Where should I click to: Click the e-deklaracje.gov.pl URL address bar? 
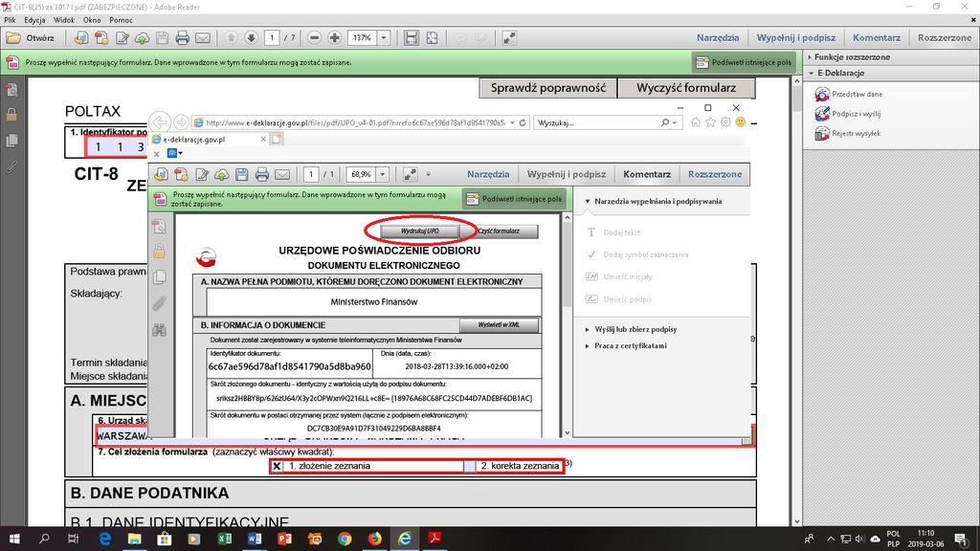355,123
